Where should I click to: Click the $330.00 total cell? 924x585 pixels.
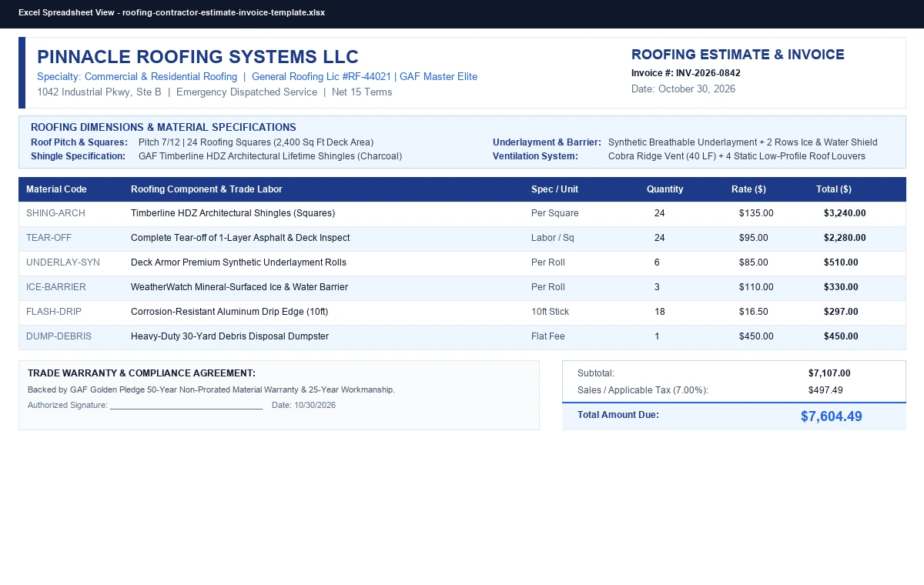coord(841,287)
